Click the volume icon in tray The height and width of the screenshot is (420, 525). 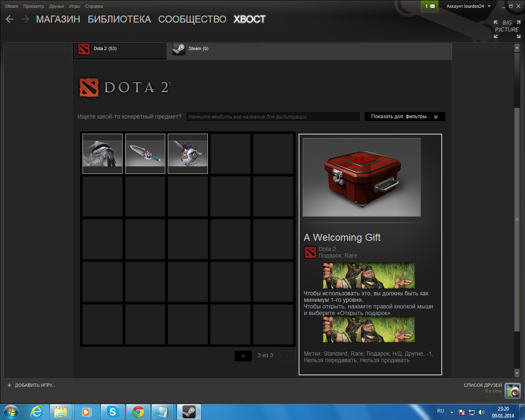coord(482,412)
